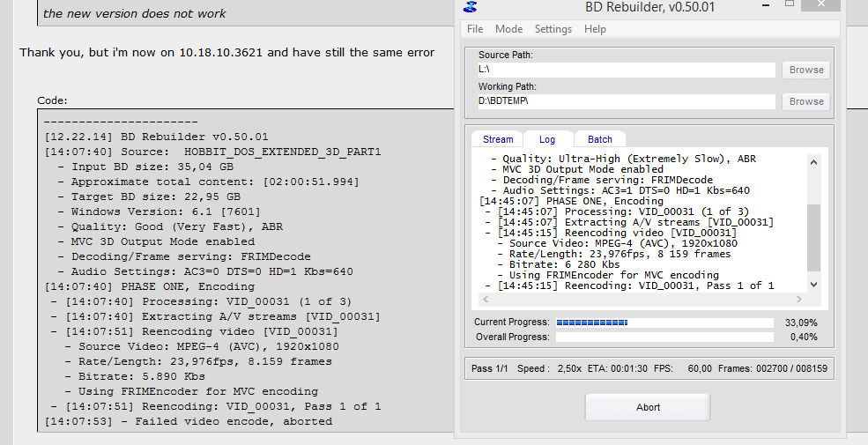Viewport: 868px width, 445px height.
Task: Click the ETA: 00:01:30 status text
Action: tap(617, 368)
